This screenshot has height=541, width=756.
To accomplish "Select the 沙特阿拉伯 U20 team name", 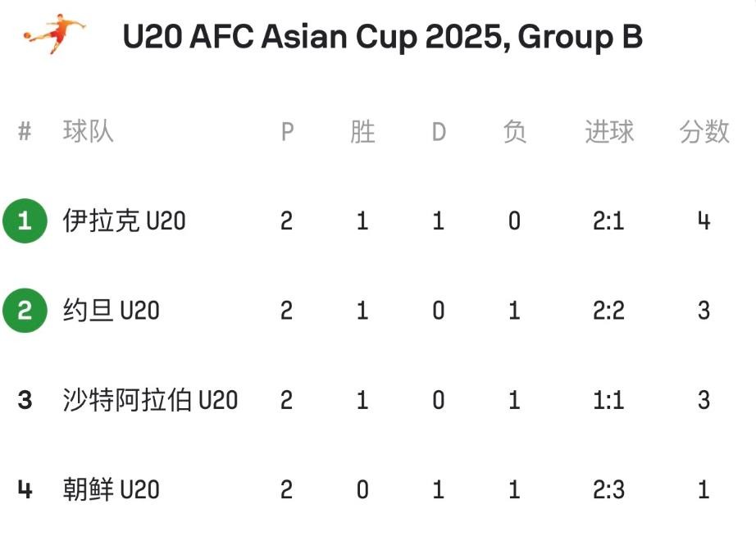I will pos(150,400).
